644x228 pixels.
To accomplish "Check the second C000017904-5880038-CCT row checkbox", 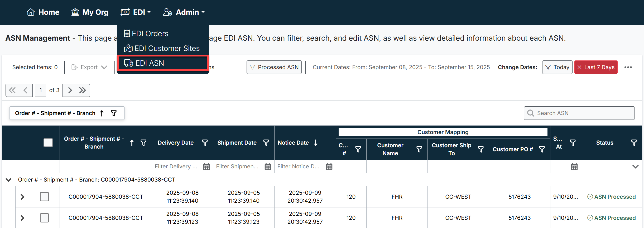I will point(44,218).
